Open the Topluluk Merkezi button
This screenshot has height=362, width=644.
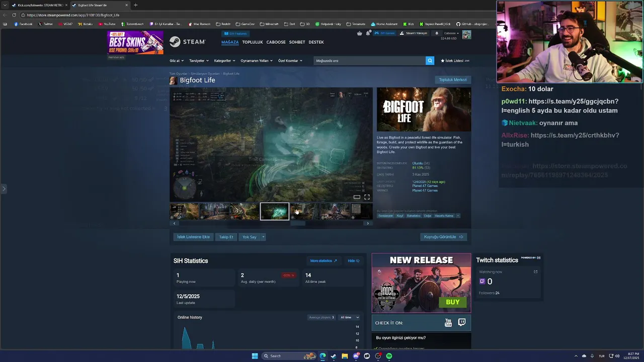click(x=453, y=79)
